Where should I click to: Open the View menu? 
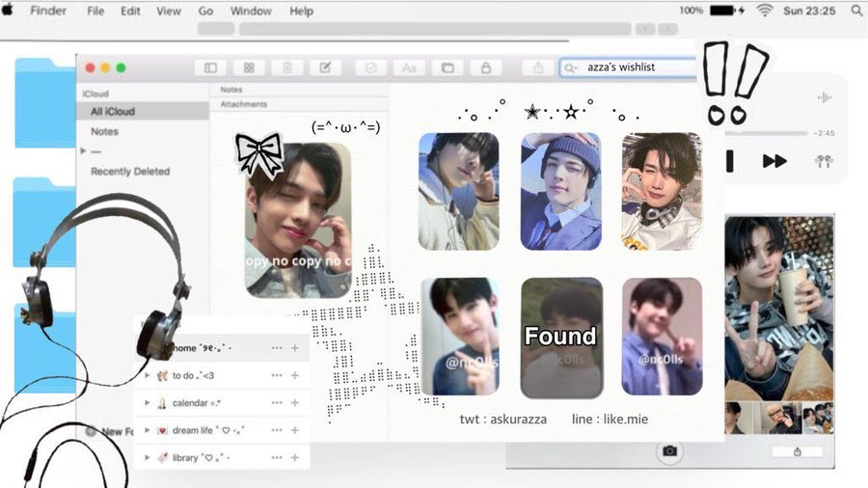pos(168,11)
